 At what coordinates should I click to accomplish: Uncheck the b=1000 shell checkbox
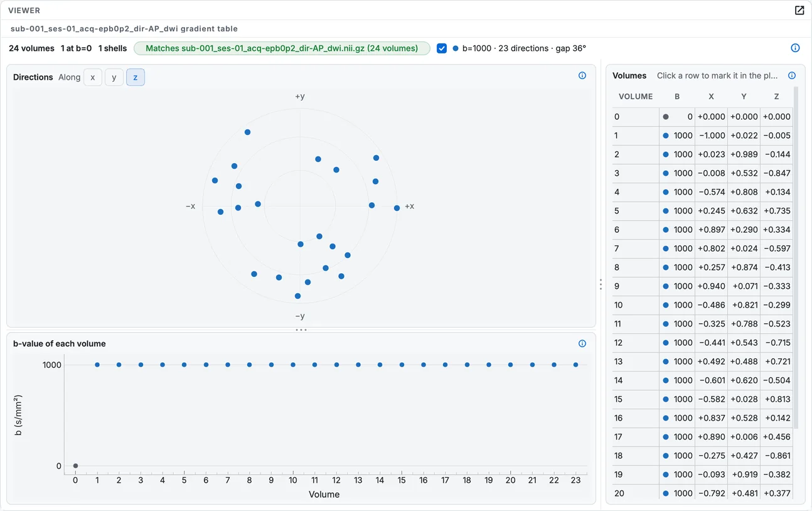[x=442, y=48]
